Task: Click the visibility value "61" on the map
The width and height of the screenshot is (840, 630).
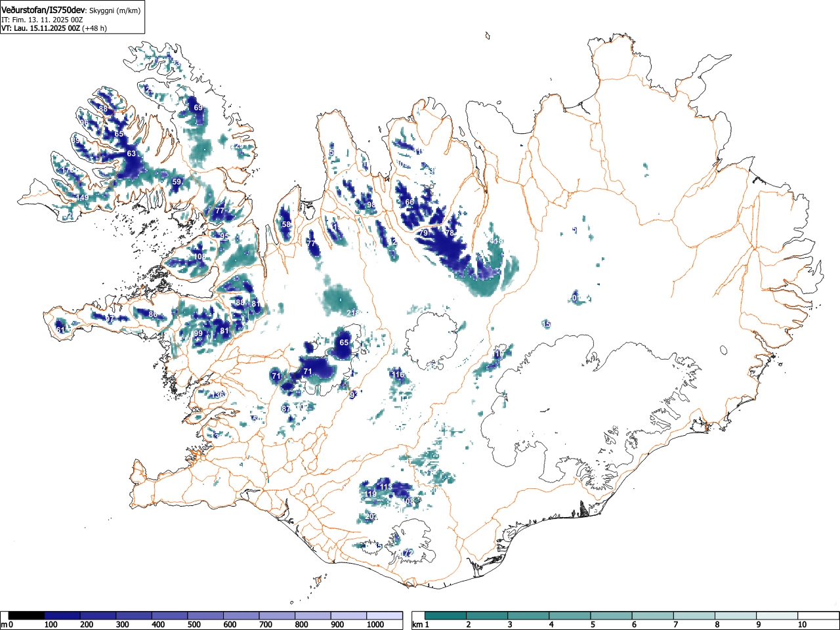Action: (60, 329)
